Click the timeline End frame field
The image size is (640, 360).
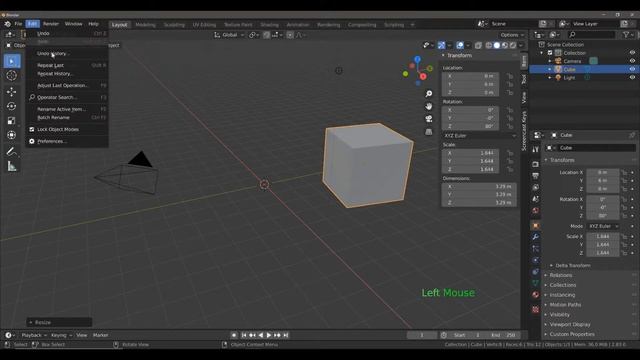[x=504, y=335]
